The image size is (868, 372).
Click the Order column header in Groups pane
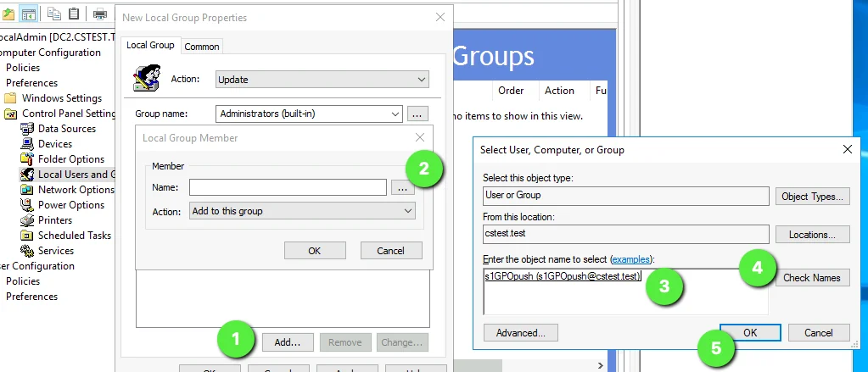511,91
